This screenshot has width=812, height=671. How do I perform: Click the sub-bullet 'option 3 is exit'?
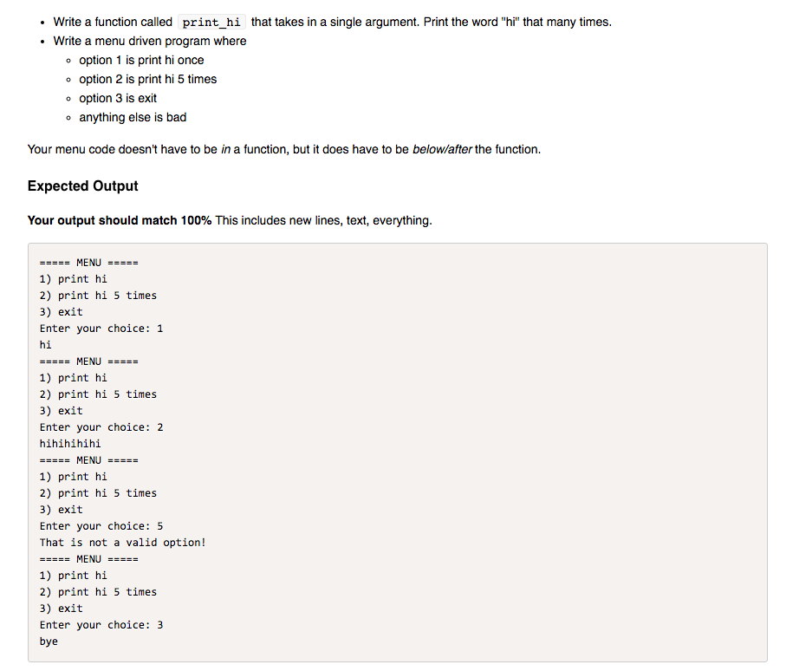[x=118, y=99]
